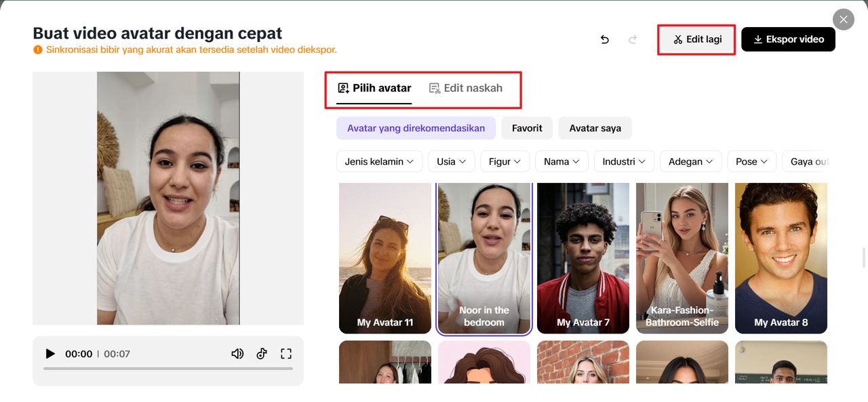Click the undo arrow icon
Viewport: 868px width, 402px height.
point(605,39)
